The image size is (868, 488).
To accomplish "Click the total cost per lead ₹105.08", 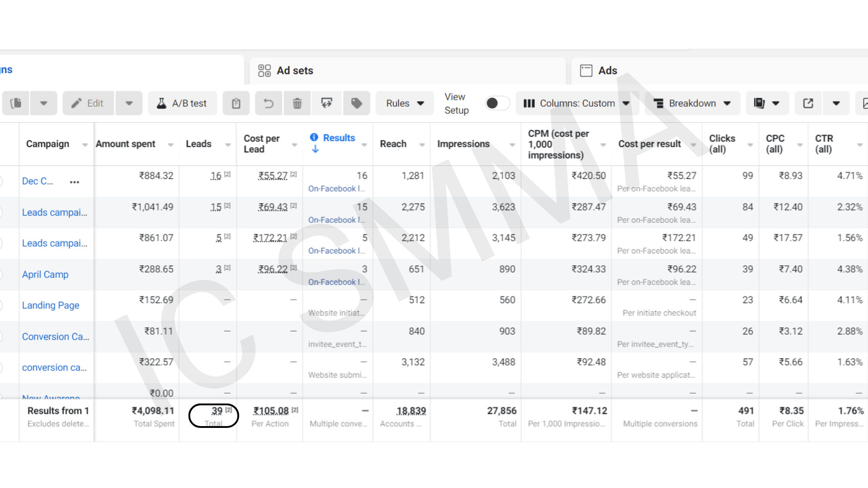I will point(271,411).
